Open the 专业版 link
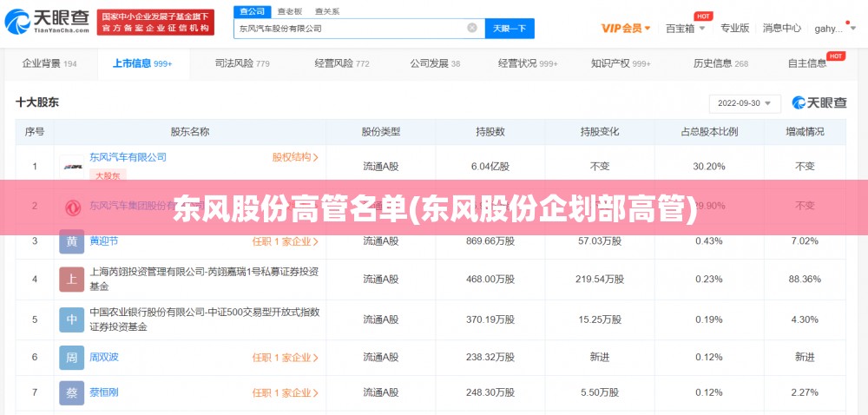The image size is (868, 415). pyautogui.click(x=734, y=29)
